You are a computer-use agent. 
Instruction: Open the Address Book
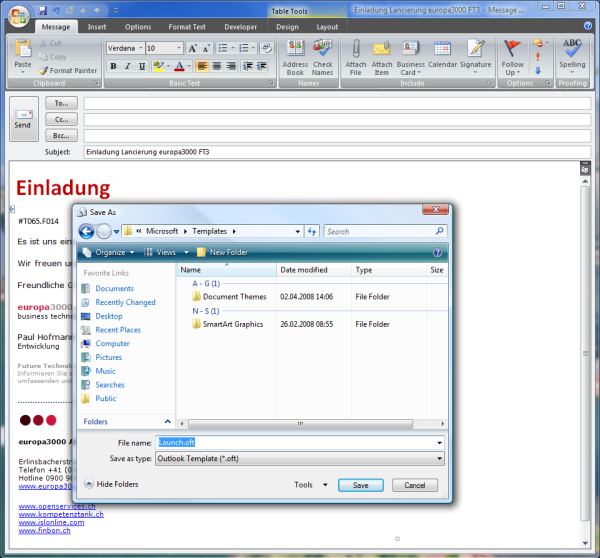(x=295, y=57)
